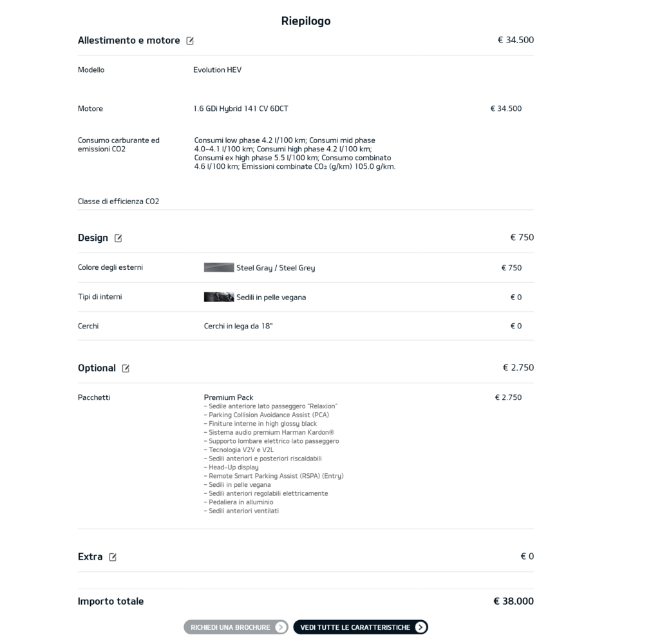Screen dimensions: 662x644
Task: Click the edit icon next to Design
Action: point(118,238)
